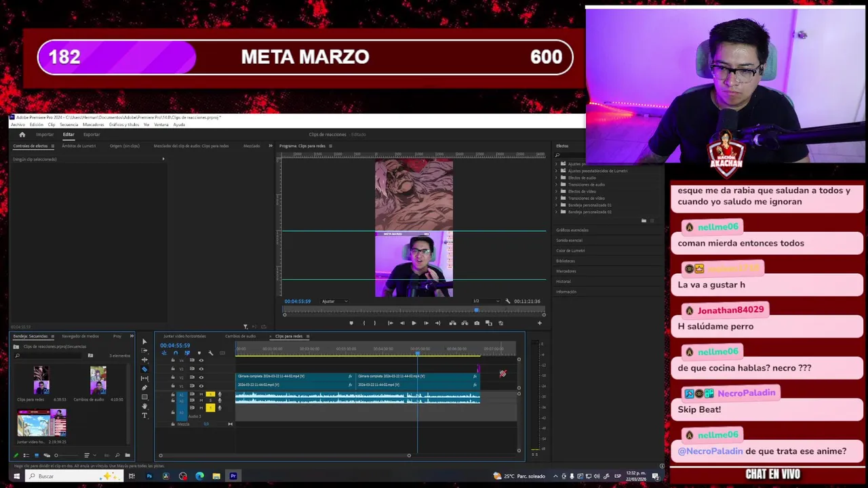Toggle V4 track visibility eye
Screen dimensions: 868x488
tap(201, 361)
